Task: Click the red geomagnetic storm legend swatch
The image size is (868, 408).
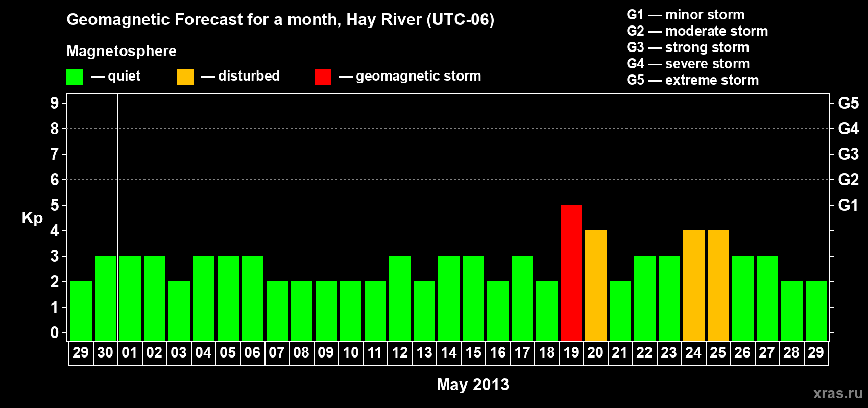Action: pyautogui.click(x=323, y=77)
